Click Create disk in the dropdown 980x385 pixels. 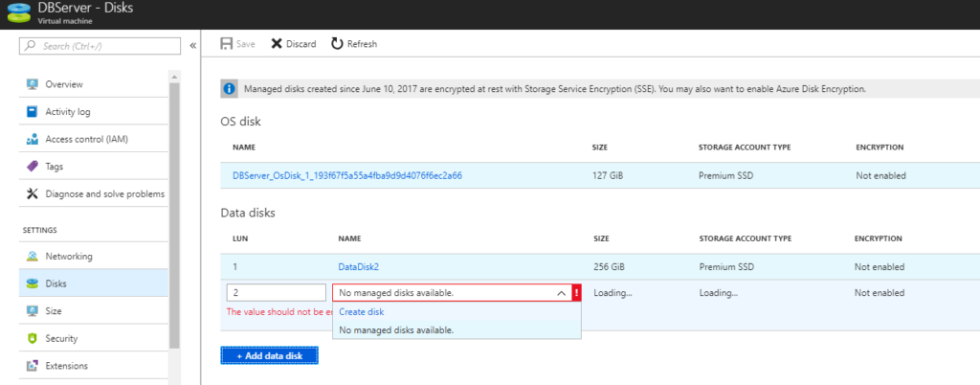click(361, 312)
